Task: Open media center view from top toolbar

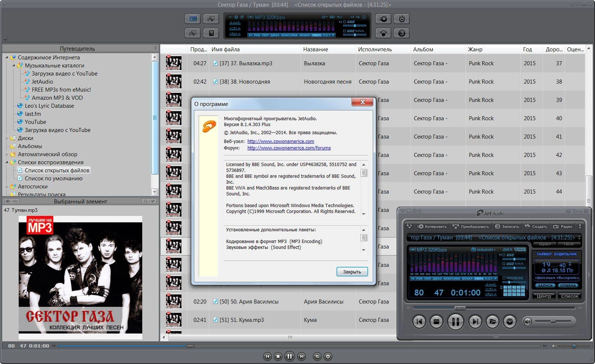Action: 193,19
